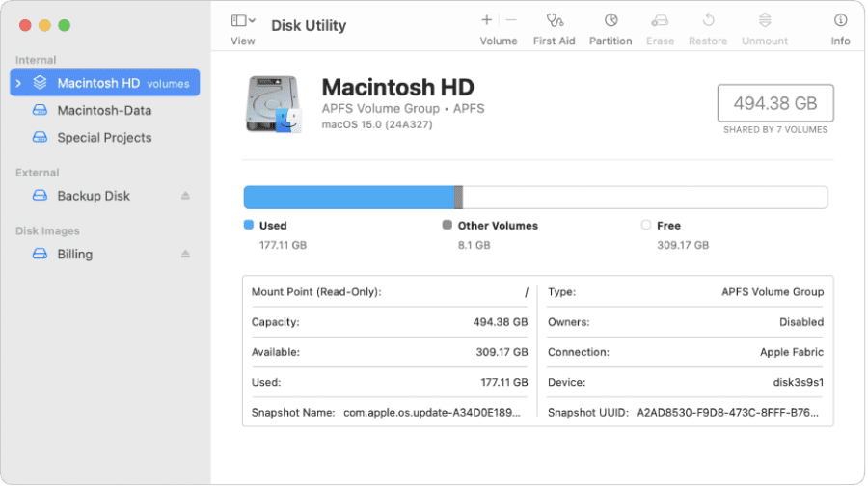Click the Other Volumes value 8.1 GB
Viewport: 868px width, 487px height.
(474, 245)
